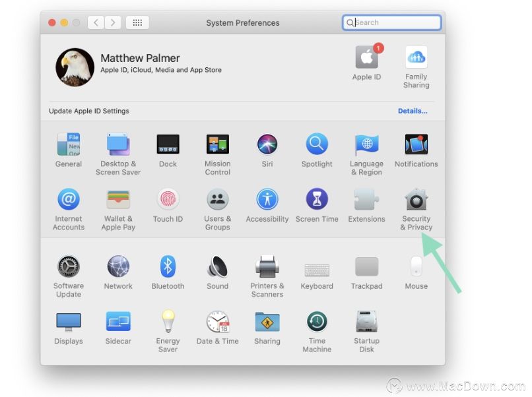Image resolution: width=532 pixels, height=397 pixels.
Task: Click the Details... link
Action: coord(413,111)
